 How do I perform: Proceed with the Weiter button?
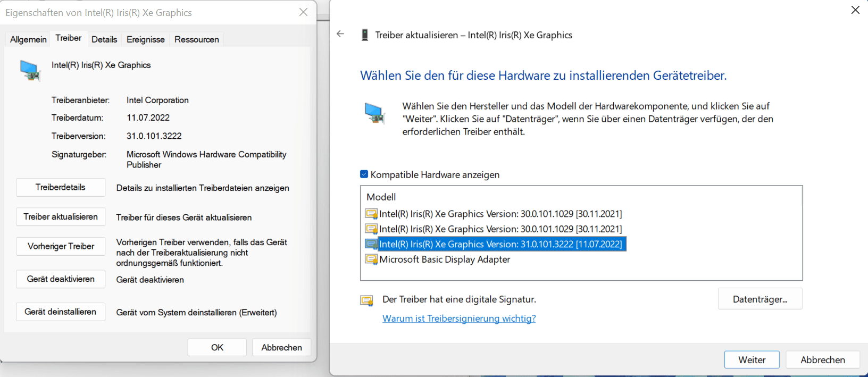(x=752, y=359)
